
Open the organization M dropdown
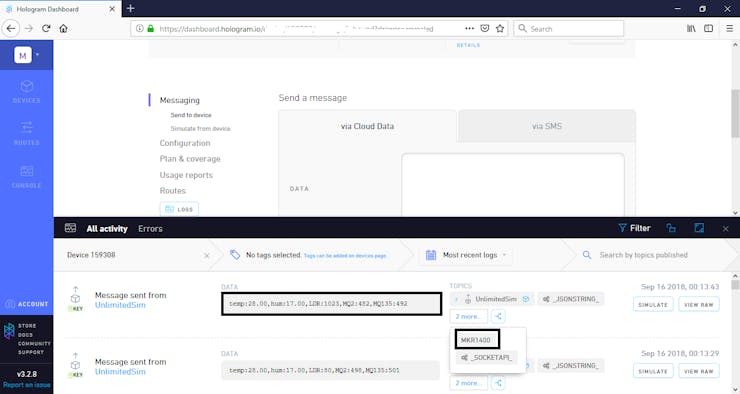coord(26,55)
